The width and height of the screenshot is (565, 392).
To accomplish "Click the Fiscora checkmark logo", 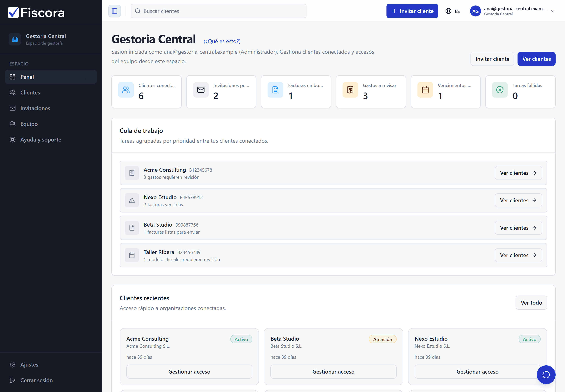I will click(x=13, y=13).
